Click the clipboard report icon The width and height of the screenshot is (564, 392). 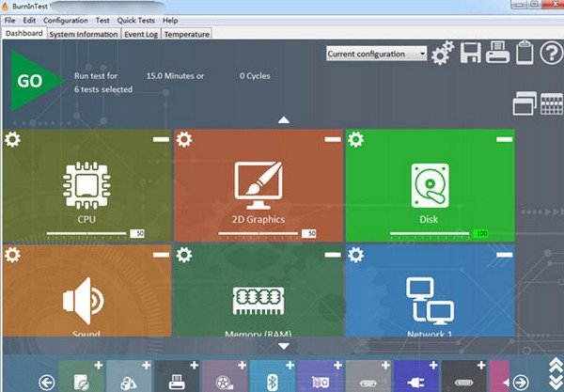523,54
